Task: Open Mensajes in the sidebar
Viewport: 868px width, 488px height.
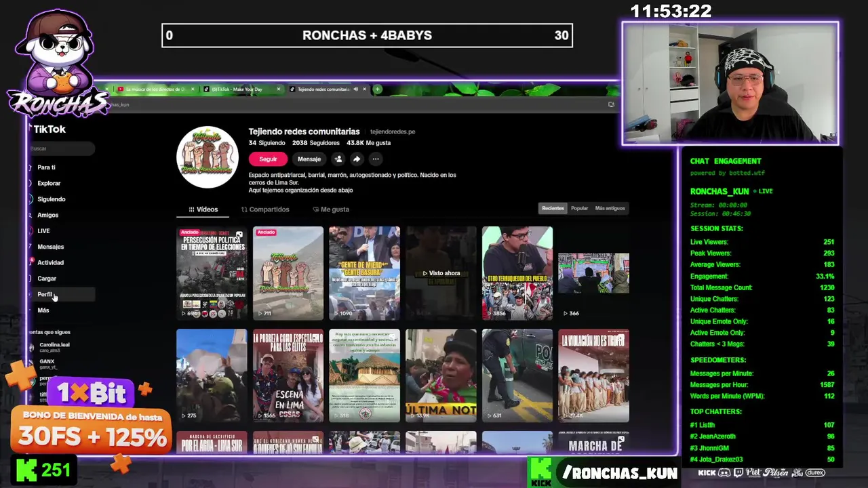Action: [50, 247]
